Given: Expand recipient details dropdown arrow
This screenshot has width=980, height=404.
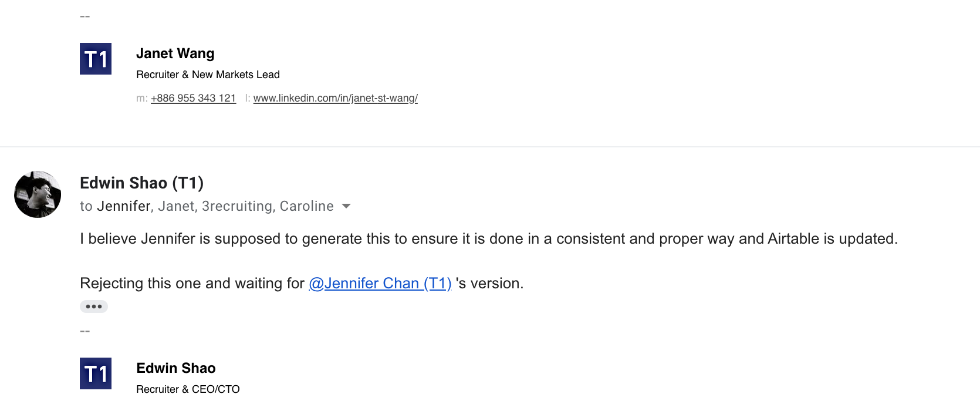Looking at the screenshot, I should point(346,206).
